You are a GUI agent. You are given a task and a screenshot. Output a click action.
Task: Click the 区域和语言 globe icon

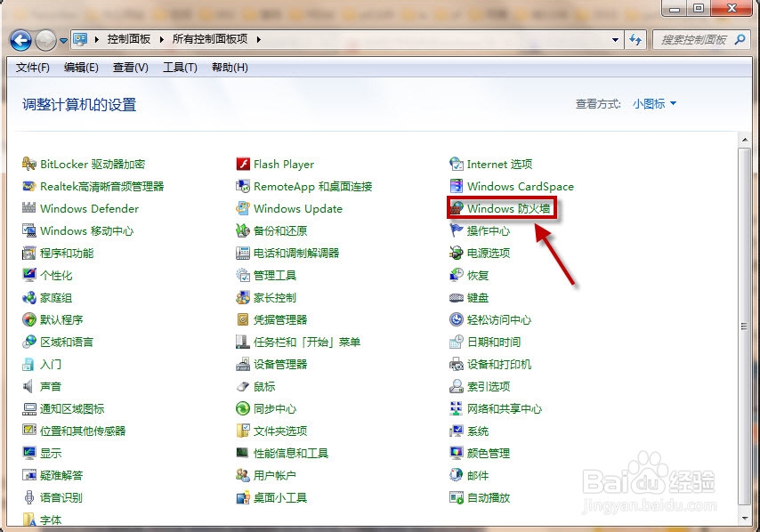tap(29, 343)
